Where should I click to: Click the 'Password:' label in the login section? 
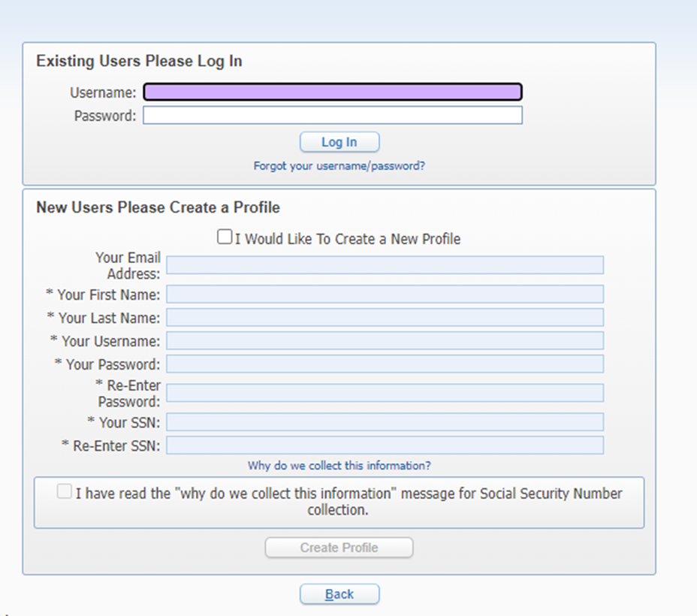[105, 116]
